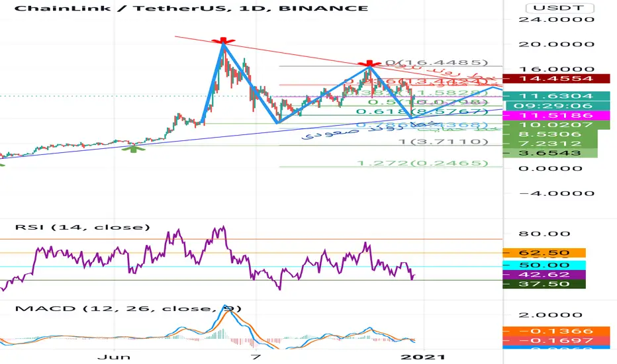Click the green 10.0207 price label

[x=556, y=124]
